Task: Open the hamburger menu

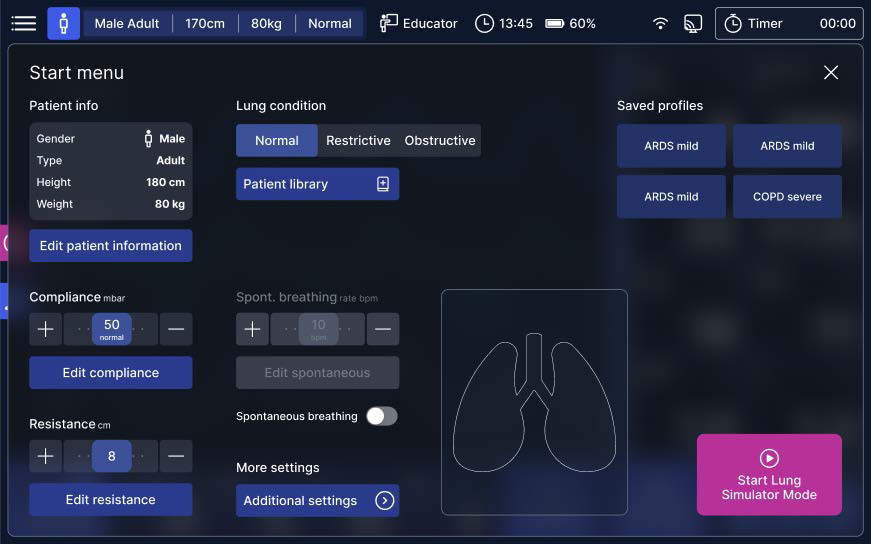Action: pyautogui.click(x=23, y=23)
